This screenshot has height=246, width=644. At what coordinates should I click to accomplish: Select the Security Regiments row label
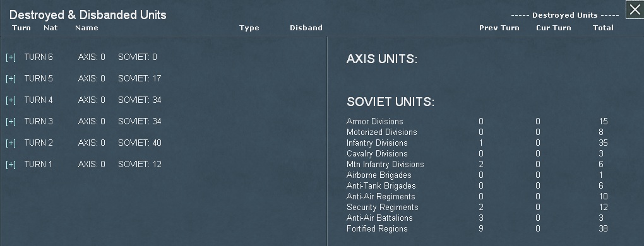click(383, 207)
